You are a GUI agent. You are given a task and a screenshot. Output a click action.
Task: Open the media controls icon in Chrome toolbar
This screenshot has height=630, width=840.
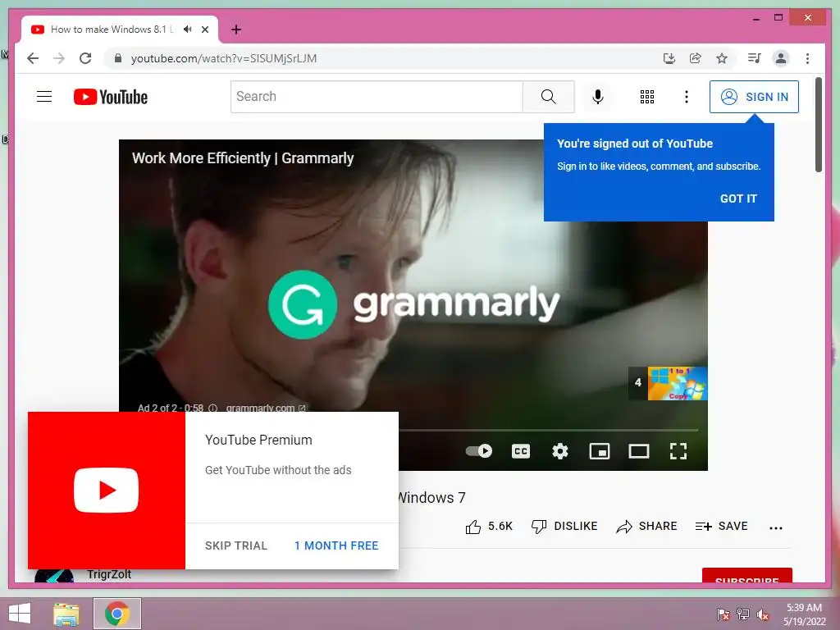(755, 58)
